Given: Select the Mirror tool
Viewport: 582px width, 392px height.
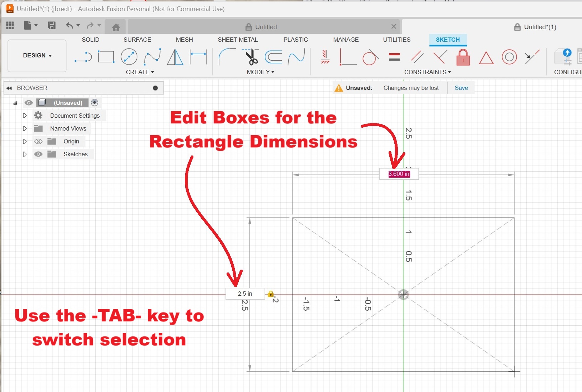Looking at the screenshot, I should [x=175, y=57].
